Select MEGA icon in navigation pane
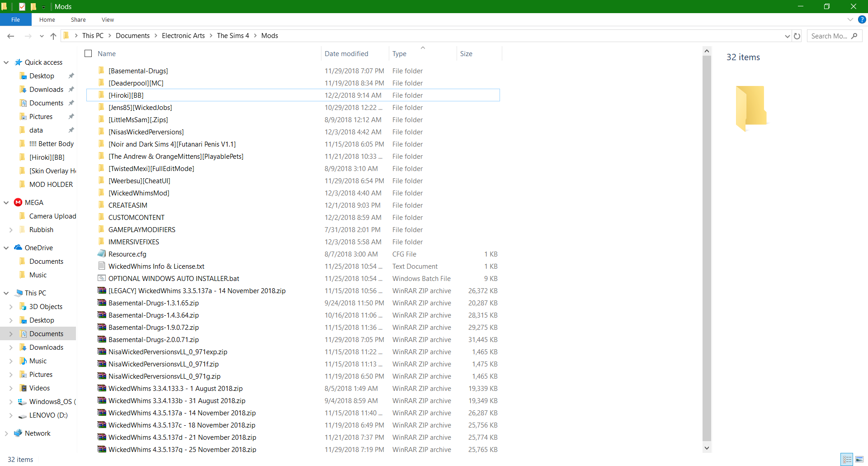This screenshot has width=868, height=466. (18, 202)
